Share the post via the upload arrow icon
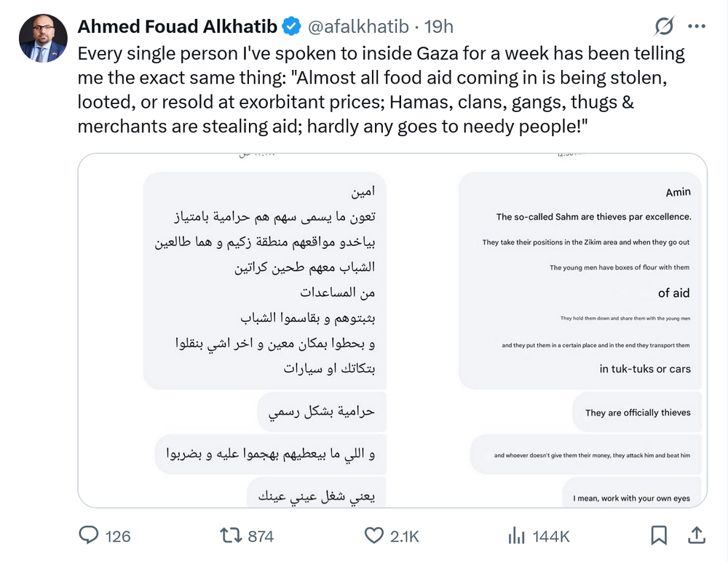This screenshot has width=728, height=562. click(696, 536)
